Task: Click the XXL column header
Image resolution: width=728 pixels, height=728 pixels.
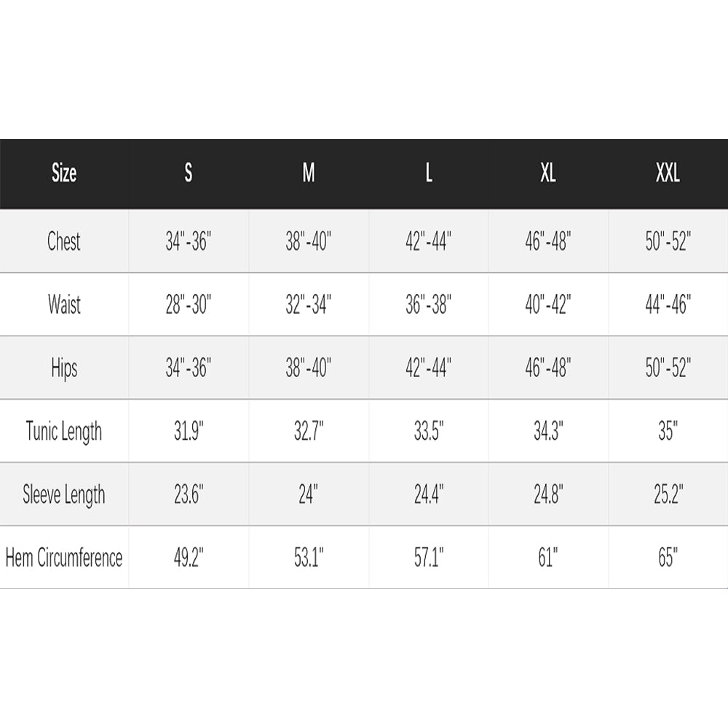Action: pyautogui.click(x=668, y=173)
